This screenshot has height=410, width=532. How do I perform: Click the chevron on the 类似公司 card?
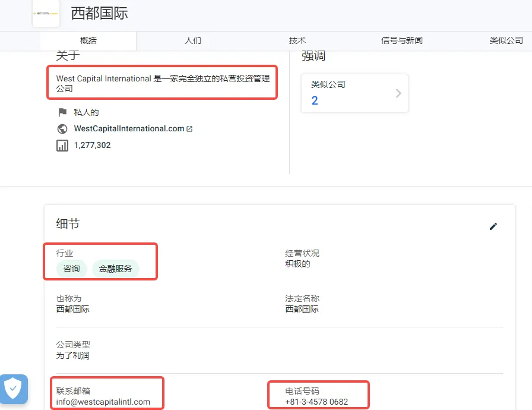point(398,93)
